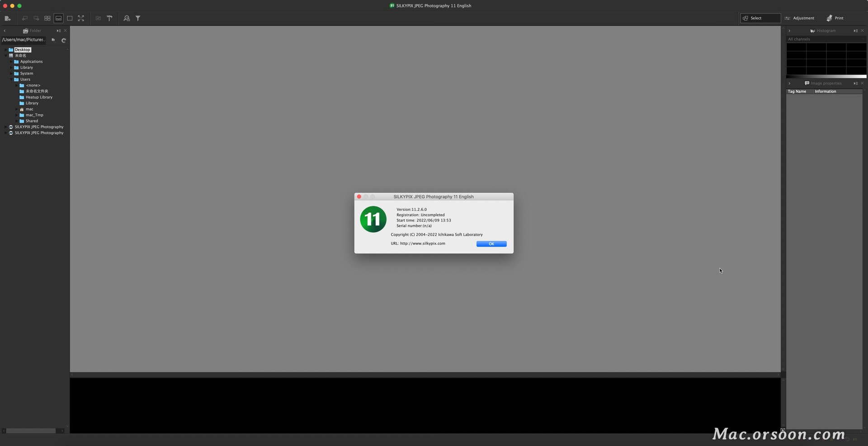Collapse the Users folder arrow
The height and width of the screenshot is (446, 868).
[x=11, y=80]
